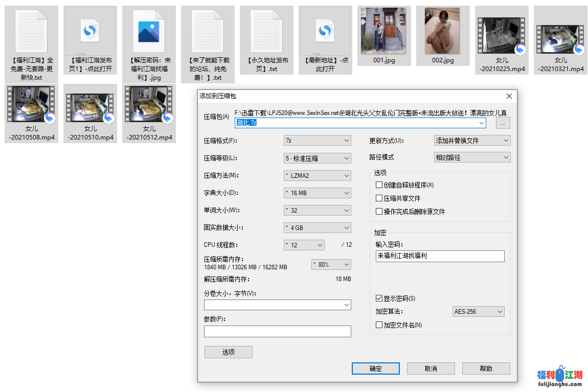
Task: Click the browse "..." button beside archive path
Action: click(503, 123)
